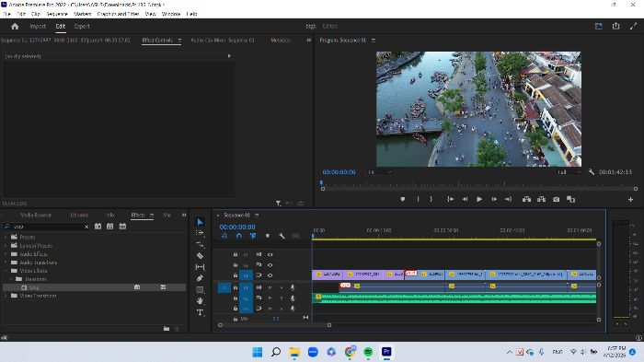This screenshot has height=362, width=644.
Task: Show hidden tabs in Effect Controls group
Action: click(308, 40)
